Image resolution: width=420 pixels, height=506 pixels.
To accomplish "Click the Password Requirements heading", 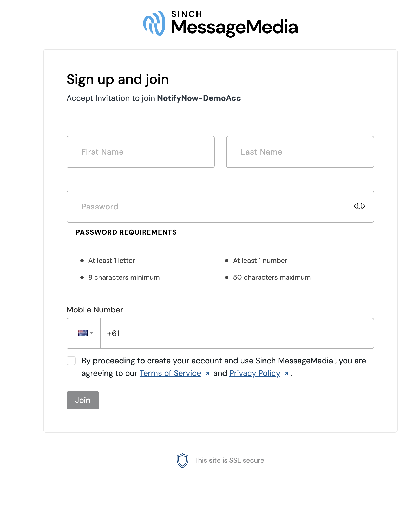I will click(126, 232).
